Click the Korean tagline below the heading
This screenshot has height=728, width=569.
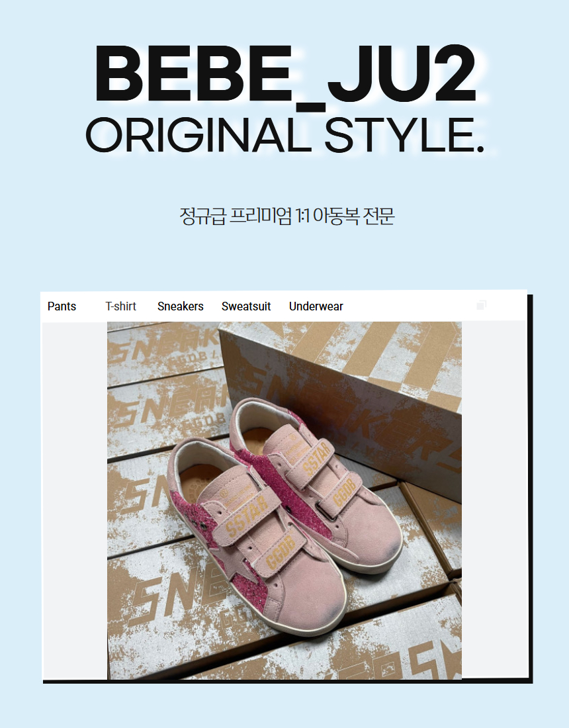287,216
